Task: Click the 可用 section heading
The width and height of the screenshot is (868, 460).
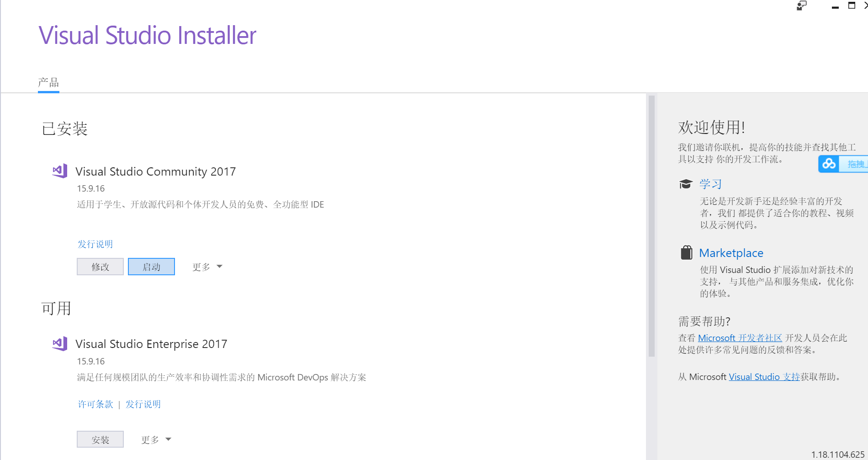Action: coord(56,308)
